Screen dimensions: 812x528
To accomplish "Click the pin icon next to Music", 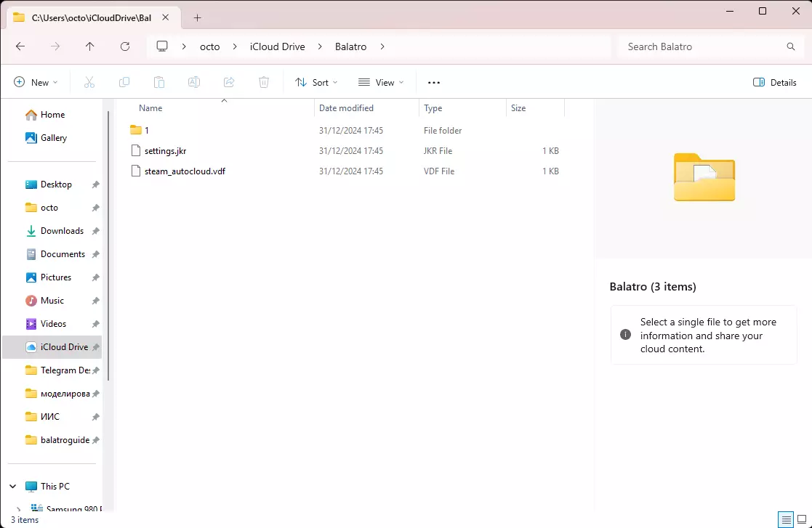I will pos(95,301).
